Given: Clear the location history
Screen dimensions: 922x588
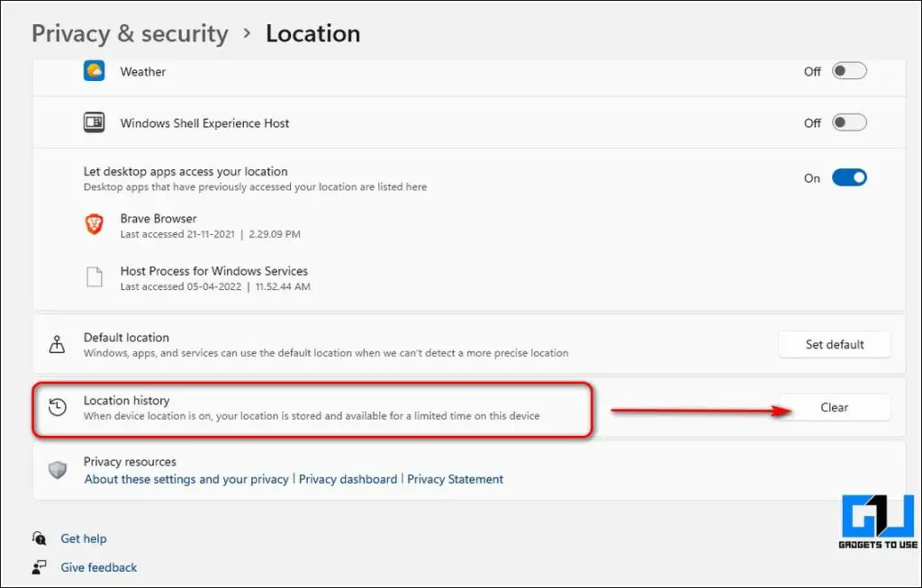Looking at the screenshot, I should point(834,407).
